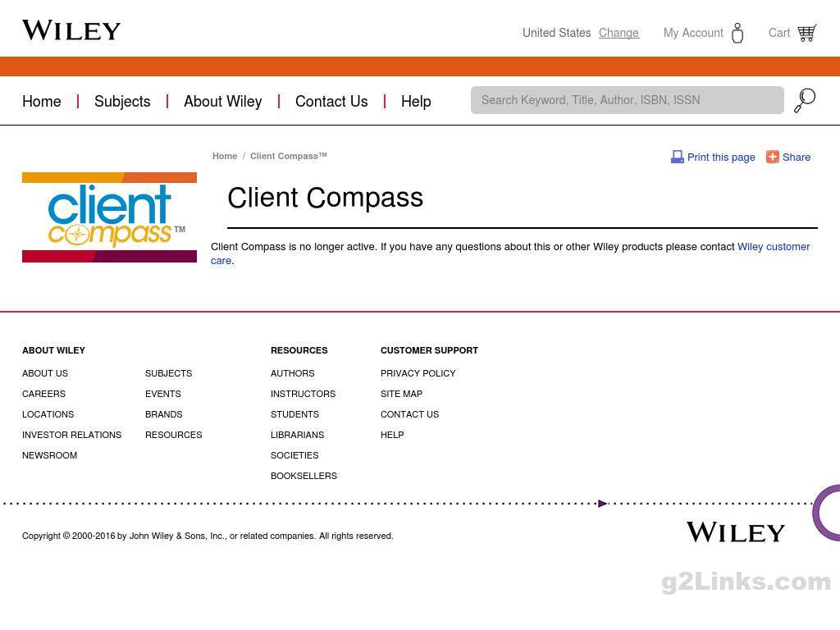
Task: Open SOCIETIES footer link
Action: click(294, 455)
